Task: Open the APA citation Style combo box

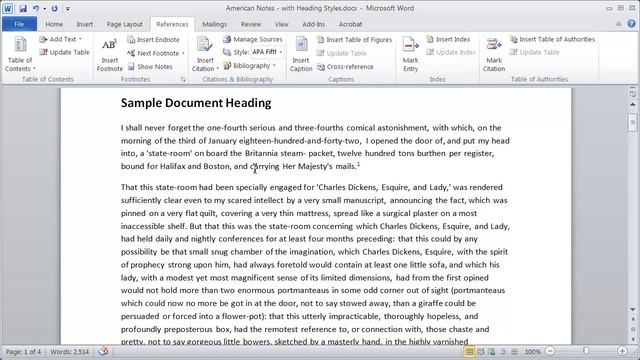Action: (x=267, y=52)
